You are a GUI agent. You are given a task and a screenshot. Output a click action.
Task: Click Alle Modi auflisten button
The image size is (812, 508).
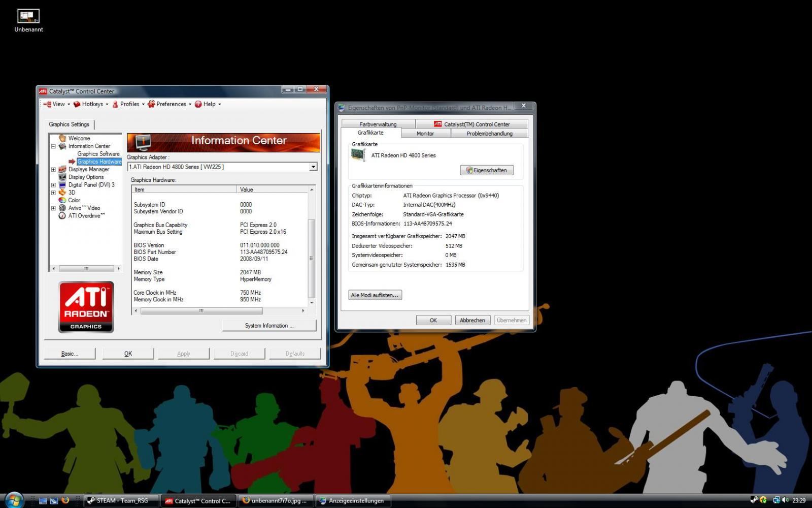pos(375,295)
